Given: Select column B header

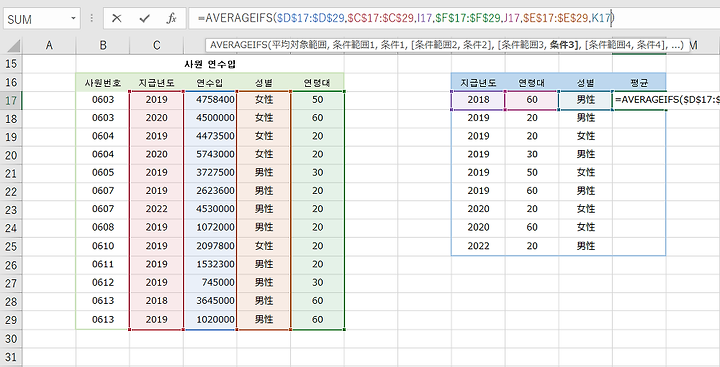Looking at the screenshot, I should pos(103,45).
